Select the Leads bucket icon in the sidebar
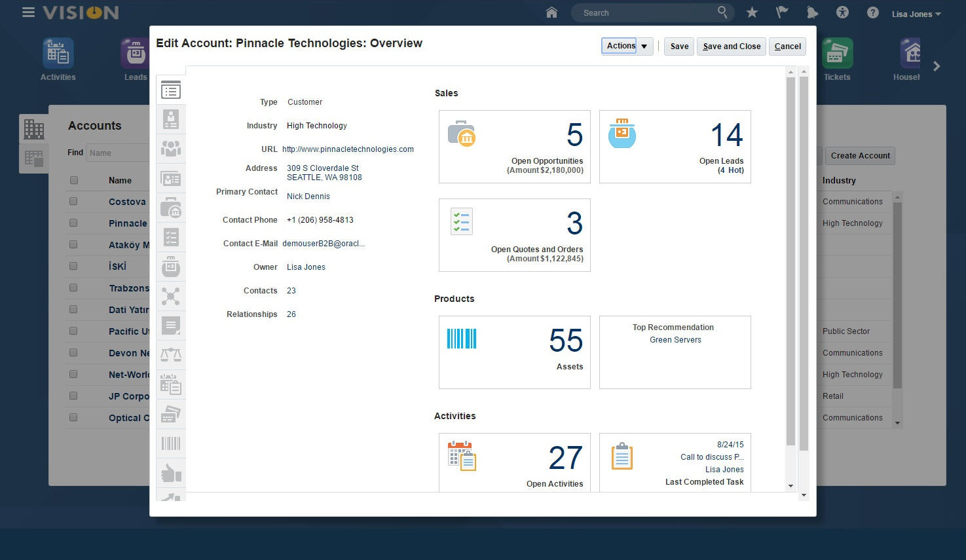 [171, 267]
